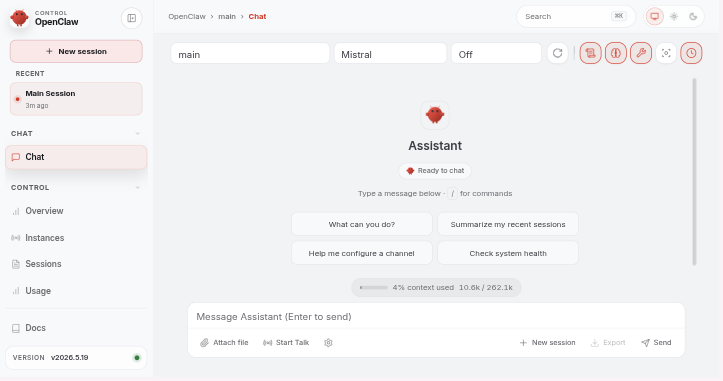Click the green version status dot

click(136, 357)
